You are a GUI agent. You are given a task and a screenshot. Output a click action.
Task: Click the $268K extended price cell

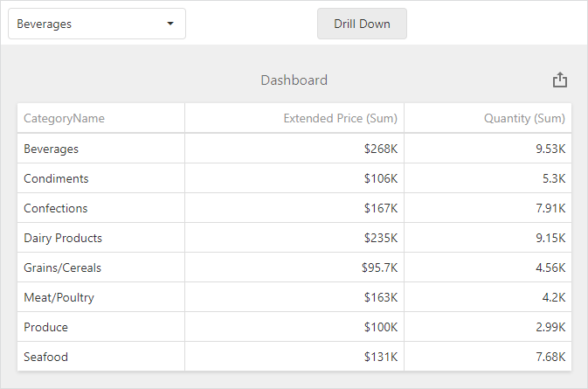point(381,149)
